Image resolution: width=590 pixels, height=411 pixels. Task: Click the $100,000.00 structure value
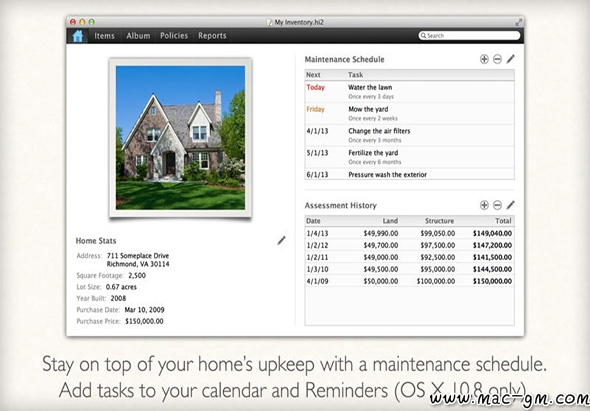click(436, 281)
